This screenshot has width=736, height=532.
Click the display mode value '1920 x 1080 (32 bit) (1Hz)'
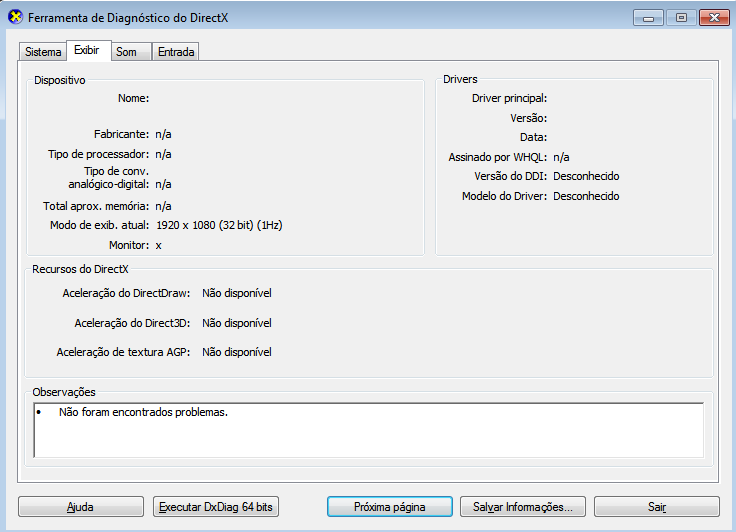219,225
